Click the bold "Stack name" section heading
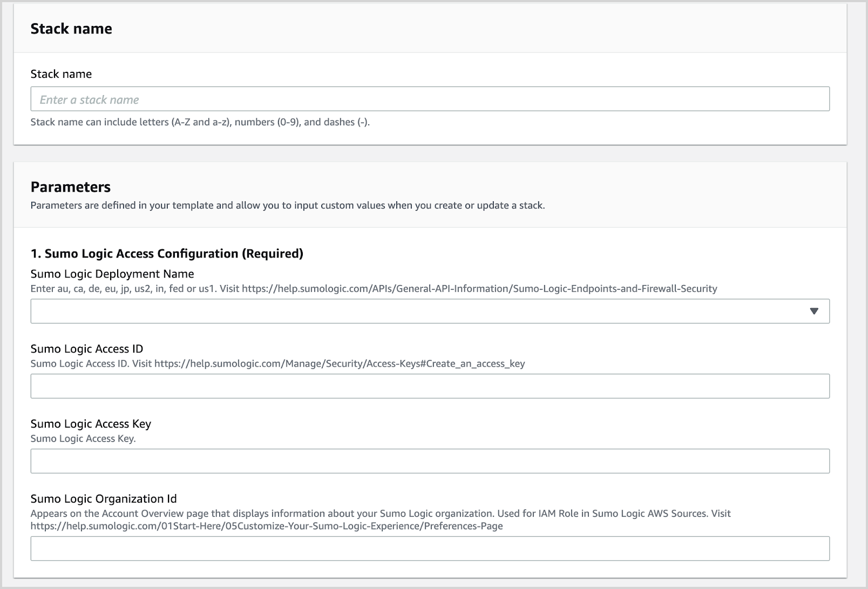 point(71,29)
